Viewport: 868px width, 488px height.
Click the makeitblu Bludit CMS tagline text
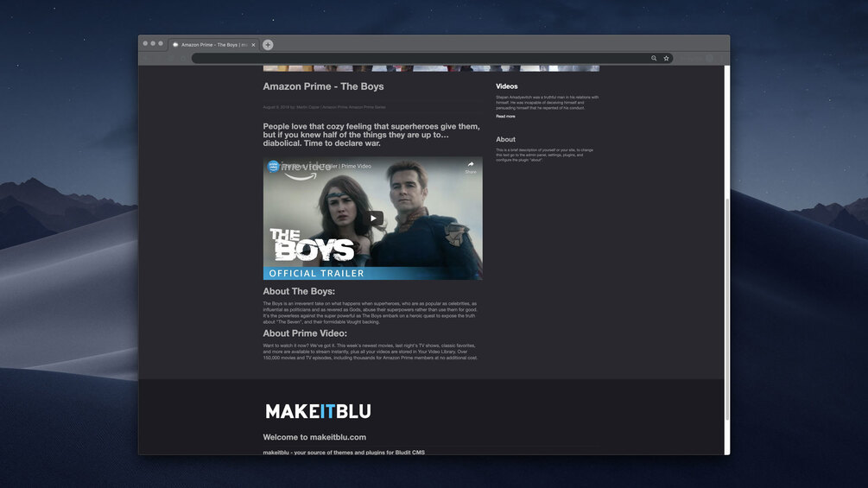point(344,452)
